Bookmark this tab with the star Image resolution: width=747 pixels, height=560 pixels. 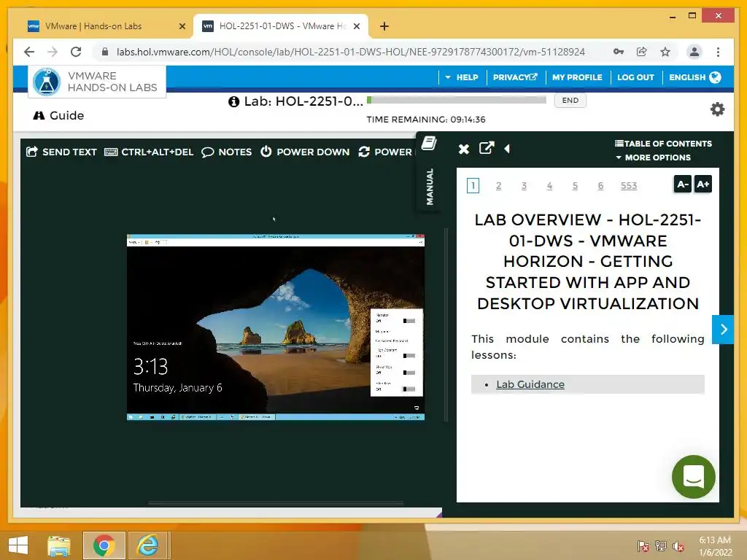pos(665,52)
